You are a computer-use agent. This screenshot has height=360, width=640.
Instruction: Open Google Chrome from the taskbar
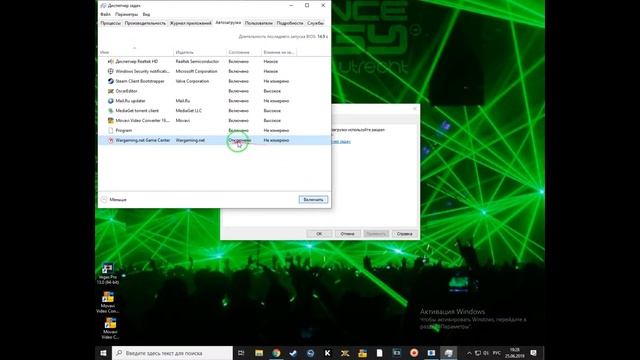276,353
